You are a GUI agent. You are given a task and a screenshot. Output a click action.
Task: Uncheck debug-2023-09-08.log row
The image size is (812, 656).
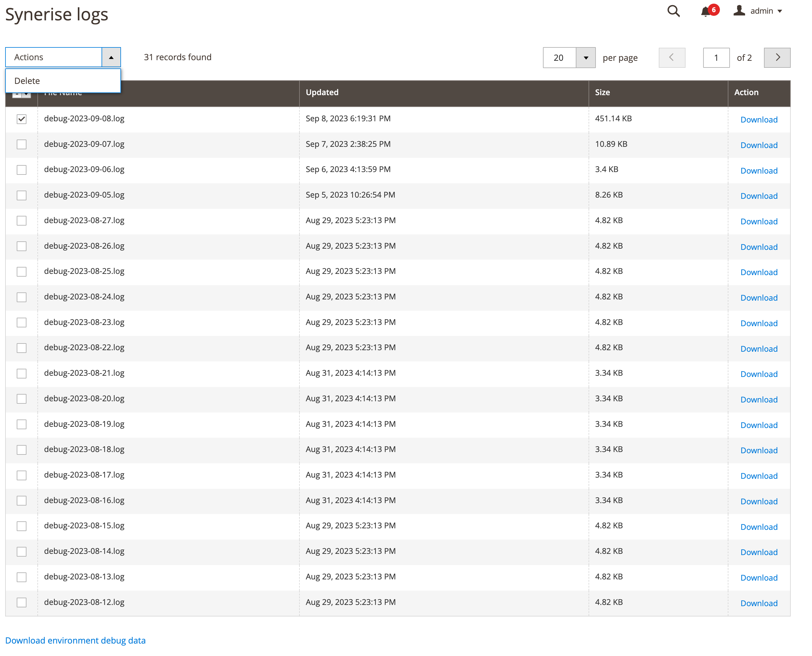[22, 119]
